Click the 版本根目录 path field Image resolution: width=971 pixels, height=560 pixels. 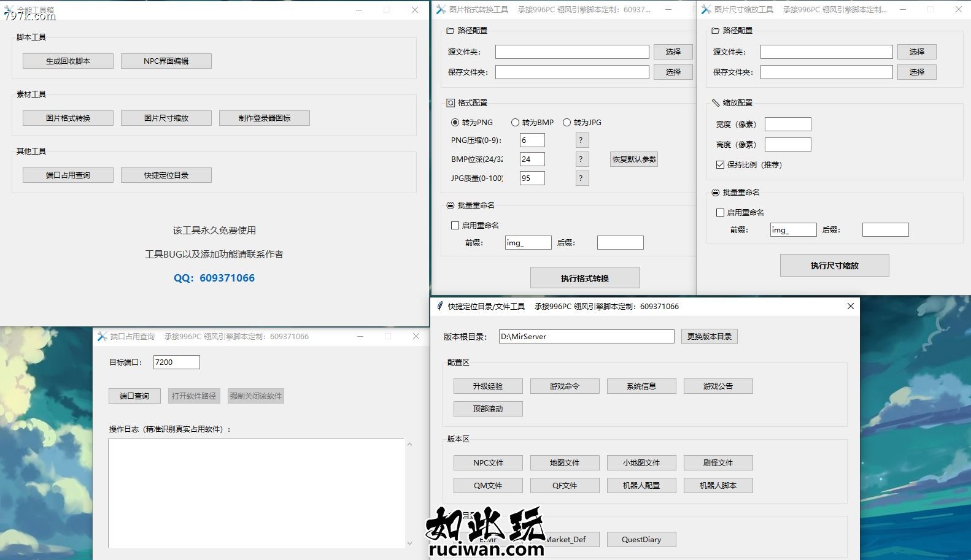pyautogui.click(x=586, y=336)
